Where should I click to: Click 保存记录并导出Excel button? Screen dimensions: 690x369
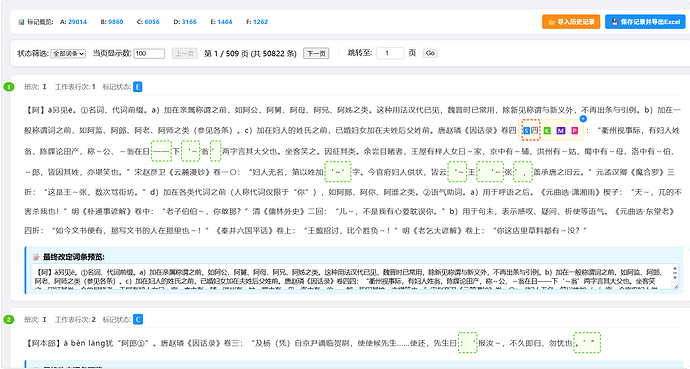[645, 22]
